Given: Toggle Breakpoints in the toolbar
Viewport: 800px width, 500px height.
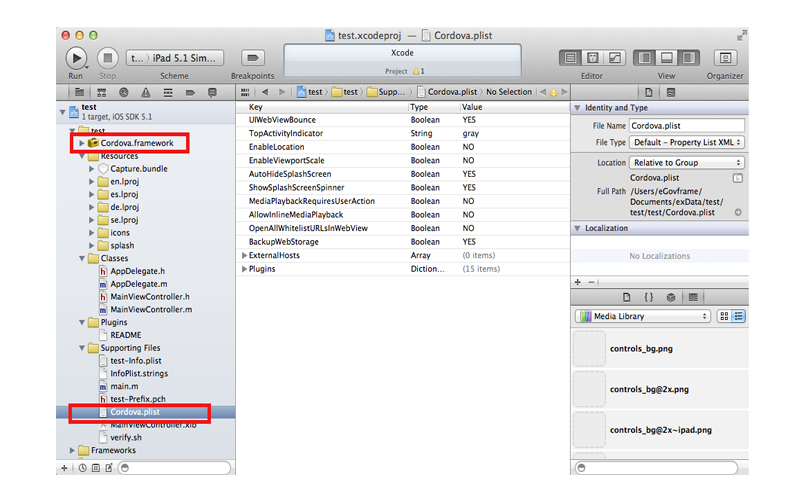Looking at the screenshot, I should (252, 58).
